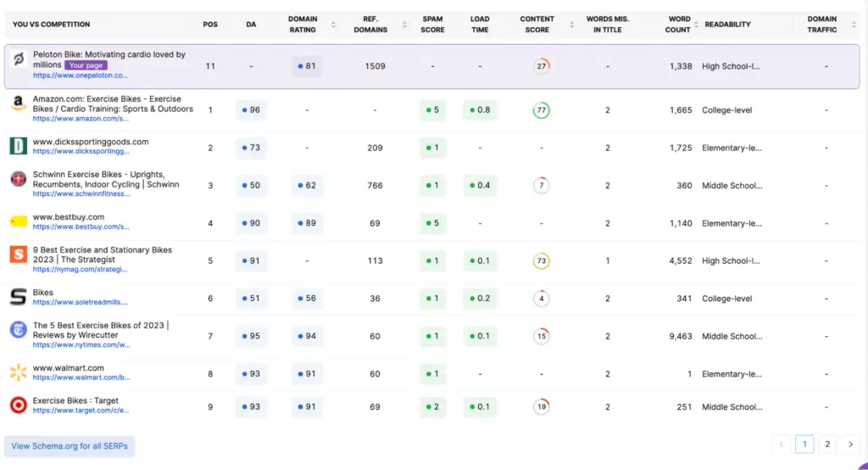Click Wirecutter content score circle 15
868x470 pixels.
point(542,336)
